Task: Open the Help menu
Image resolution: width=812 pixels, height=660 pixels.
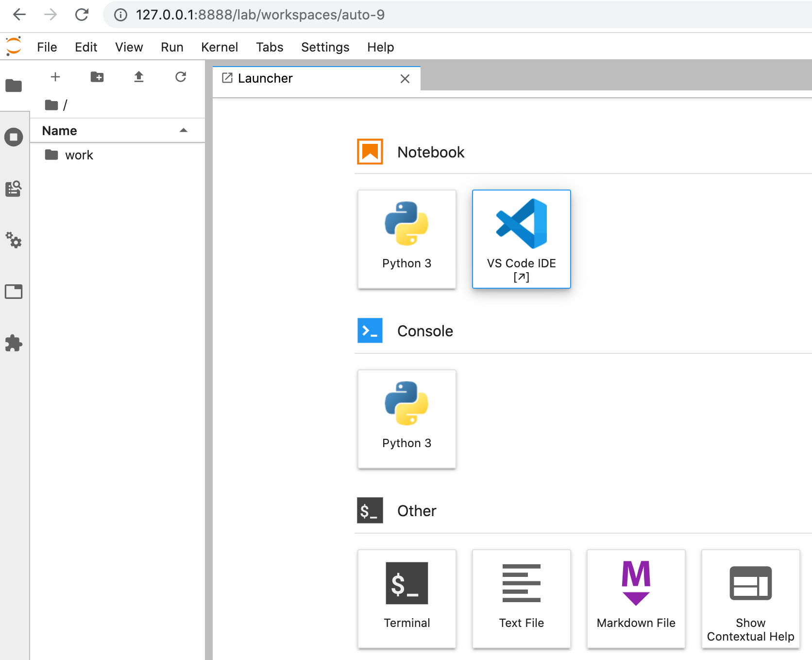Action: (x=380, y=47)
